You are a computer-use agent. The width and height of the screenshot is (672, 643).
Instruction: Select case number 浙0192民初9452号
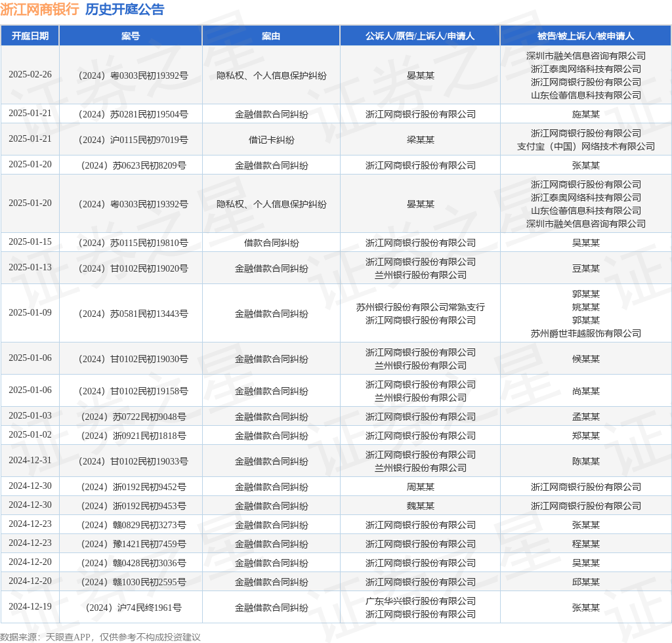click(x=133, y=487)
